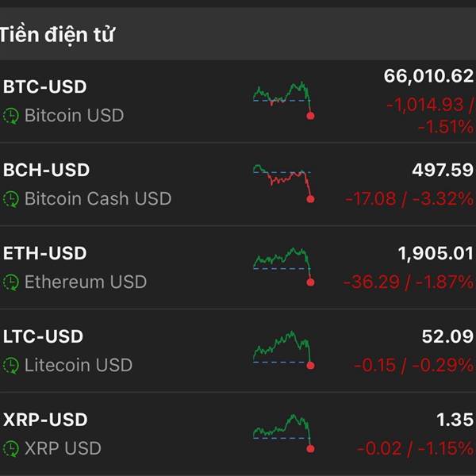Viewport: 476px width, 476px height.
Task: Click the clock icon beside Ethereum USD
Action: (11, 282)
